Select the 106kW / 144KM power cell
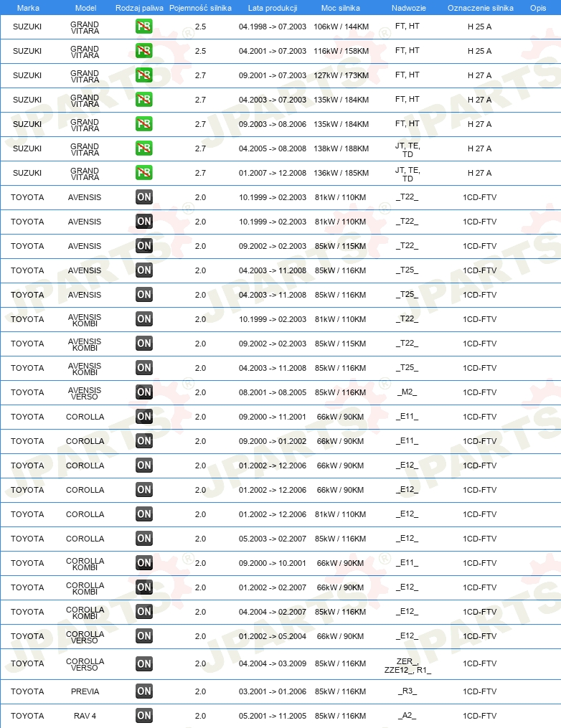 (341, 27)
